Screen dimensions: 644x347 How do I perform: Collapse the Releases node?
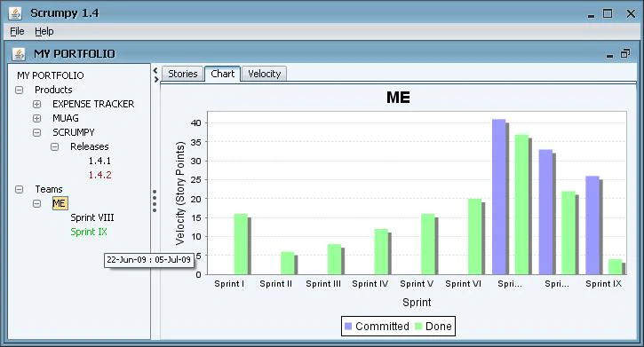coord(54,146)
